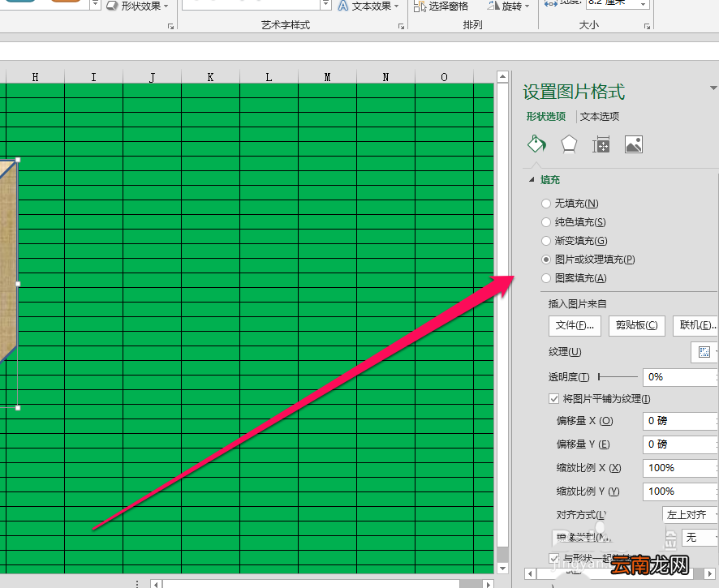
Task: Click the vertical scrollbar up arrow
Action: point(502,76)
